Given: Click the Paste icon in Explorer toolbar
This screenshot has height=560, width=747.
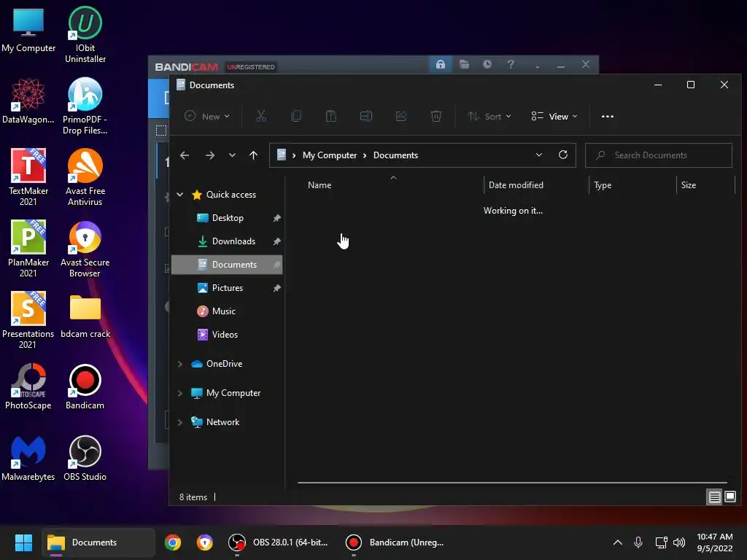Looking at the screenshot, I should click(331, 116).
